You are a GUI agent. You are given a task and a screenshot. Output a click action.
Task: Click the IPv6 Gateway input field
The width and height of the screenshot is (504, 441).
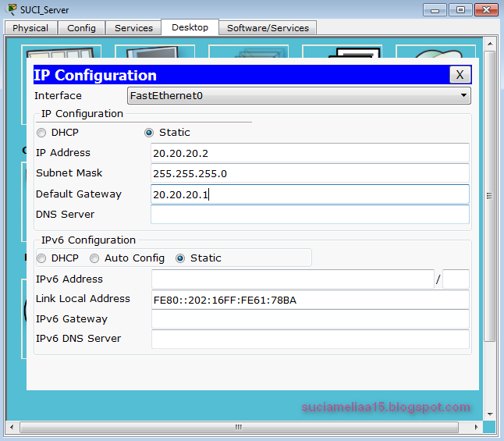(x=311, y=319)
